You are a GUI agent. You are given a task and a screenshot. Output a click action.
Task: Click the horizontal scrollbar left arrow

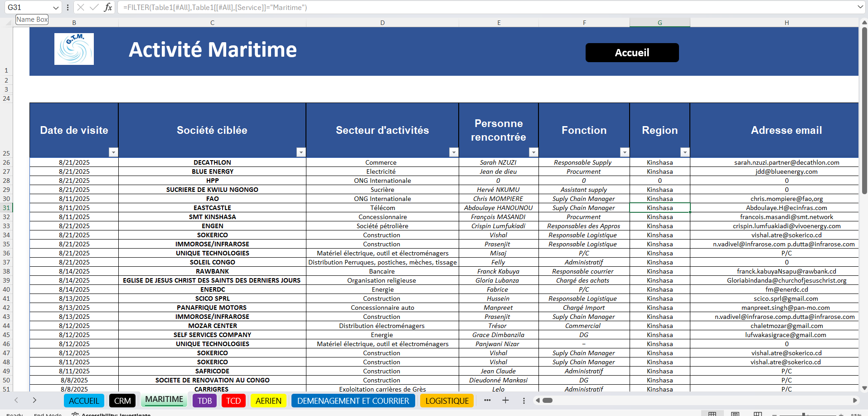538,401
